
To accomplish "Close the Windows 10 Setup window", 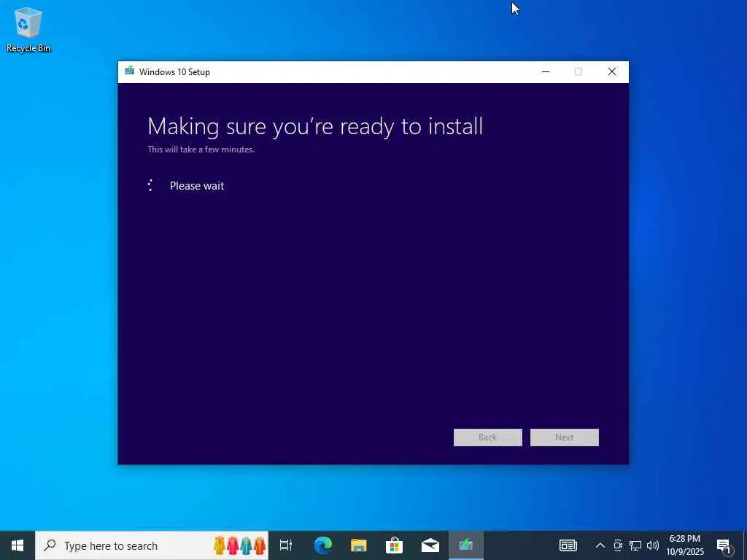I will (x=612, y=72).
